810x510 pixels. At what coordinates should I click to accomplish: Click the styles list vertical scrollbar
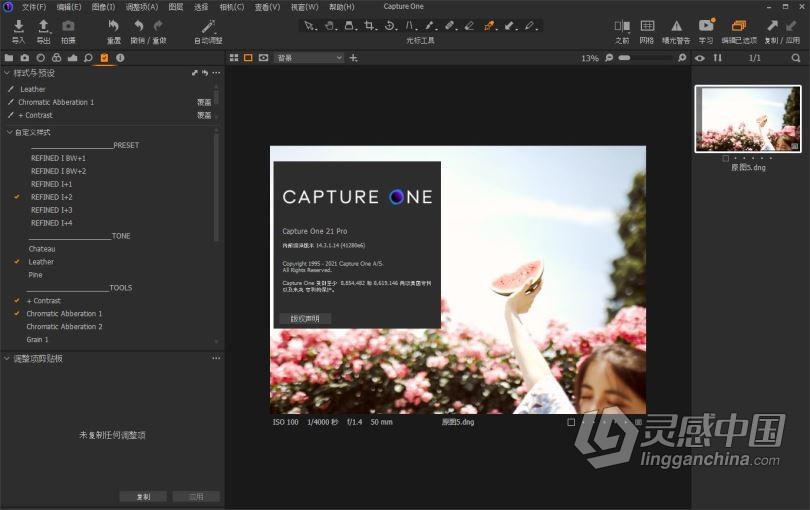coord(216,186)
